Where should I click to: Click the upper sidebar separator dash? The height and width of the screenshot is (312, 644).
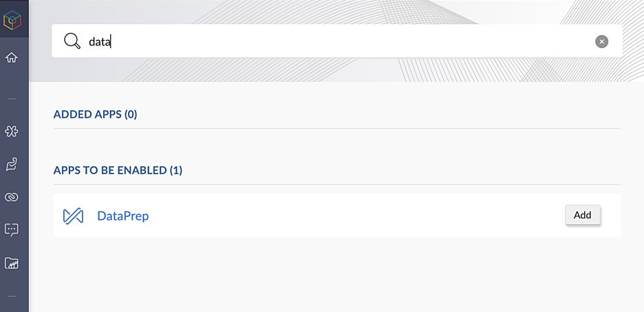point(12,98)
